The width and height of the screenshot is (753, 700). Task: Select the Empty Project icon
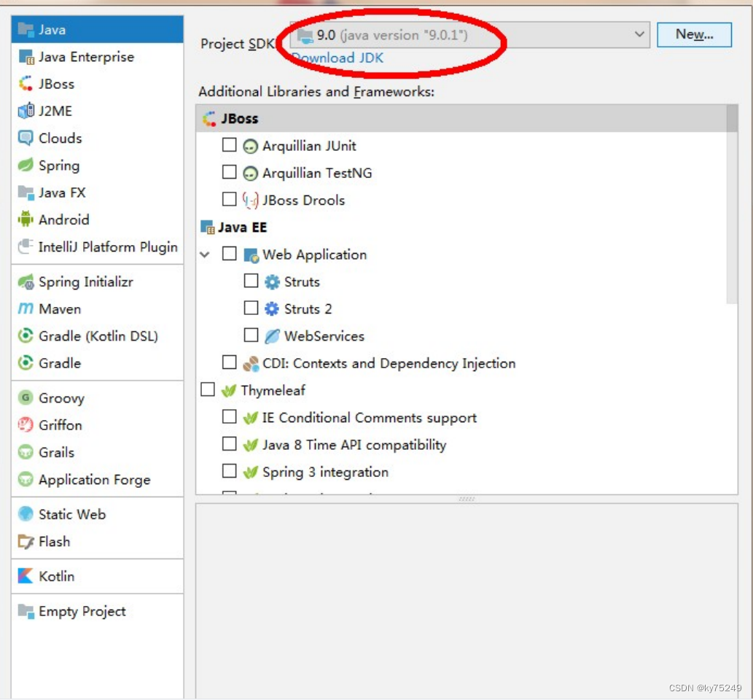26,610
